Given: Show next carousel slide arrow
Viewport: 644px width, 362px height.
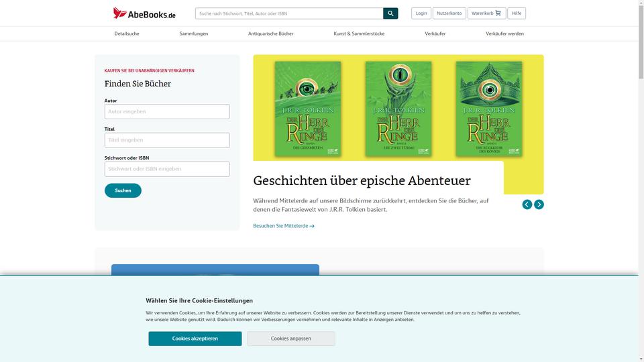Looking at the screenshot, I should (539, 204).
